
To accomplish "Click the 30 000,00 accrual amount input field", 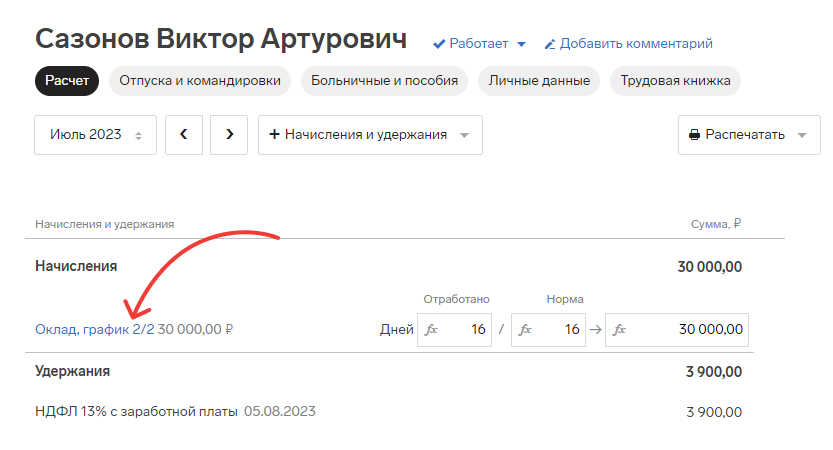I will tap(690, 329).
